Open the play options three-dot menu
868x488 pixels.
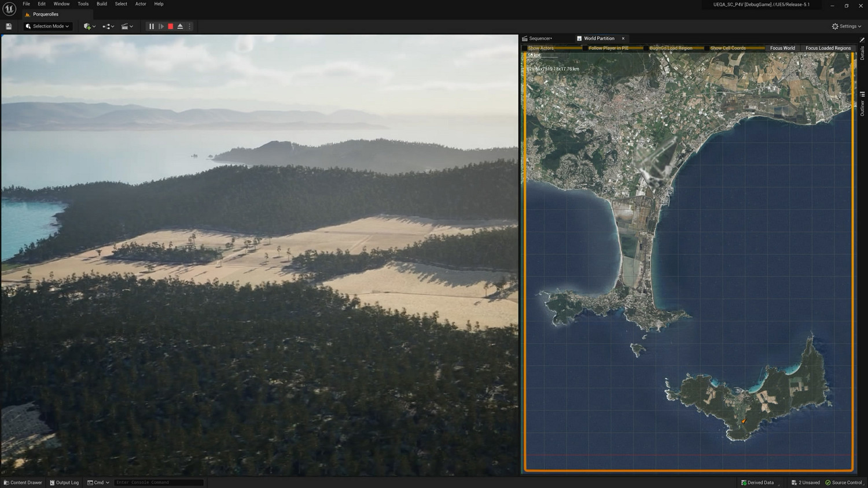point(189,27)
